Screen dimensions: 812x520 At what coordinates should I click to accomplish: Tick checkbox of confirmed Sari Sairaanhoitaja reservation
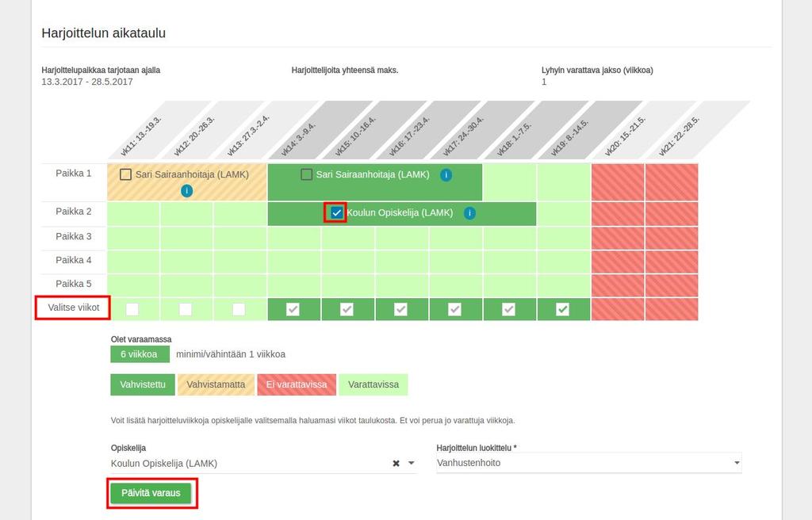pos(307,174)
